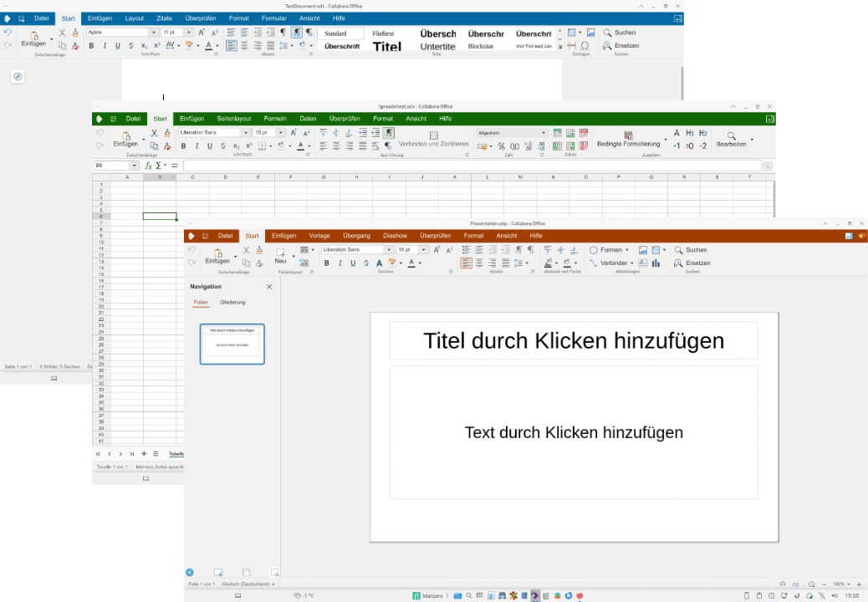868x602 pixels.
Task: Toggle italic in the Calc toolbar
Action: click(x=197, y=146)
